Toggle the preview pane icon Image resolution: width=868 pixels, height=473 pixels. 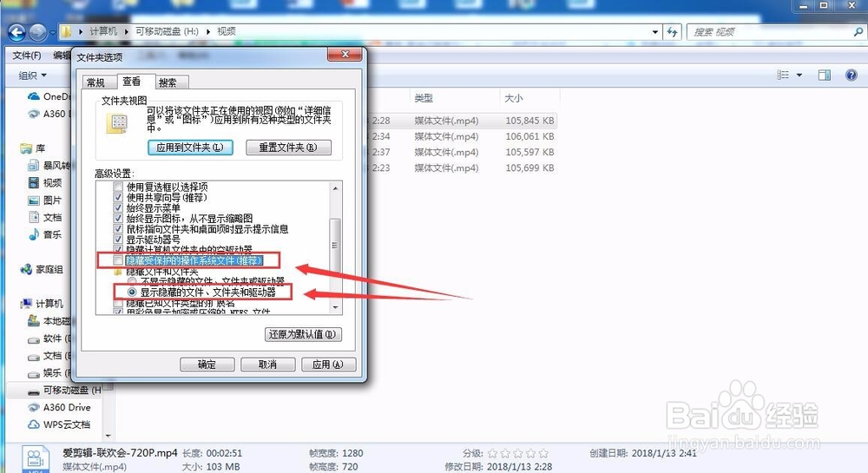pos(825,75)
